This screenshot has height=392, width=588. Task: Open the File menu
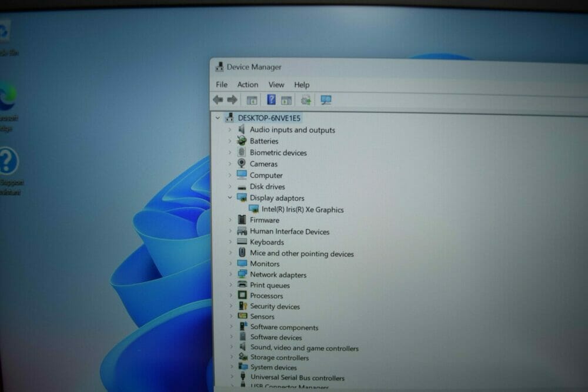click(x=222, y=84)
